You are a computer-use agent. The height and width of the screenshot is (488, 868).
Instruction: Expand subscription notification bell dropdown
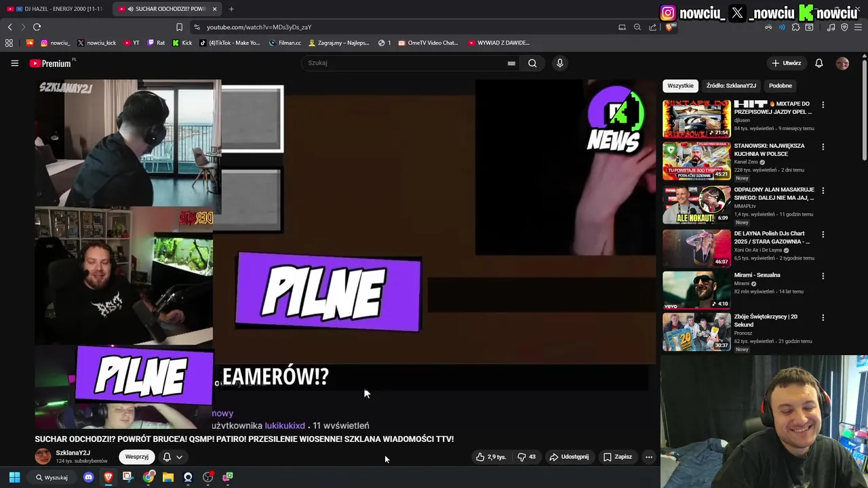[172, 457]
